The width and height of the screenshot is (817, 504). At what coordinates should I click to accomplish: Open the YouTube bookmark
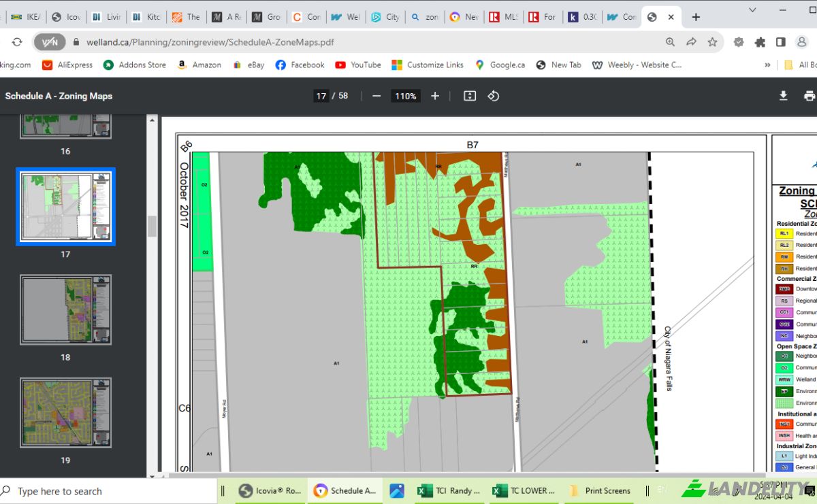tap(358, 65)
